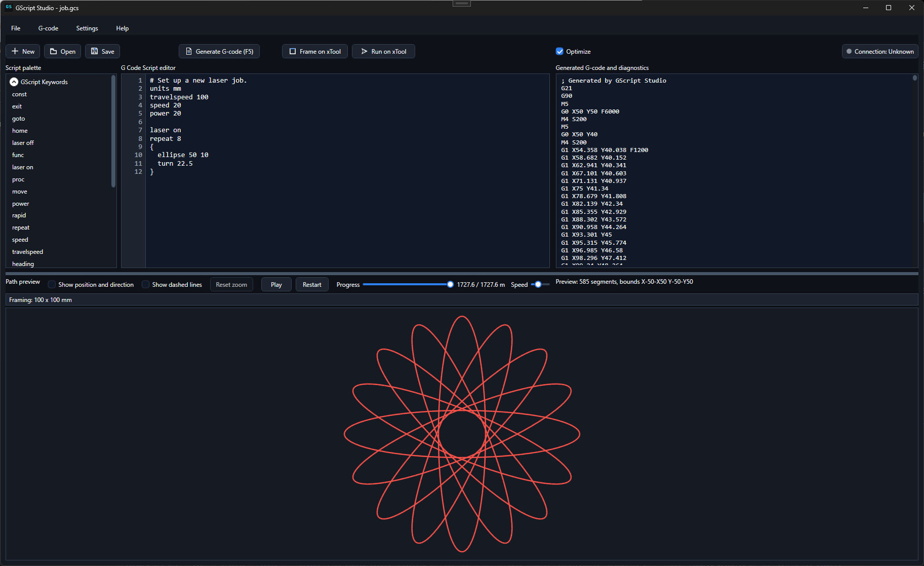Click the Speed slider handle
Screen dimensions: 924x566
(x=538, y=284)
